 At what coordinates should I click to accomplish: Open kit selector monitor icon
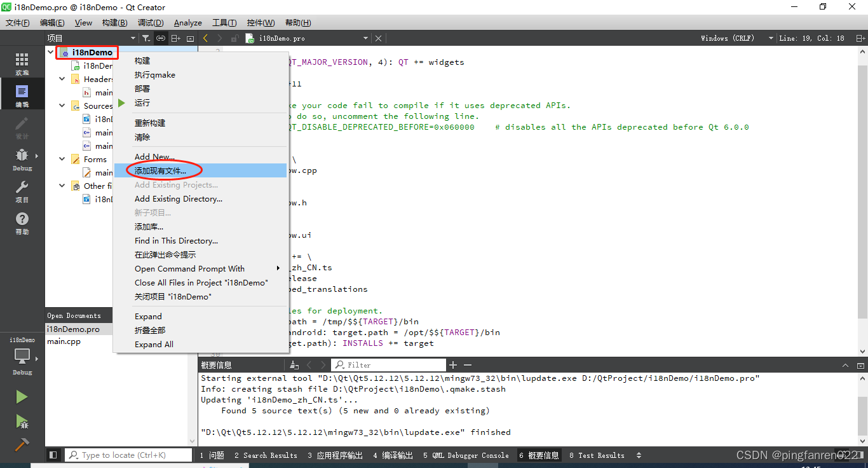pyautogui.click(x=22, y=356)
